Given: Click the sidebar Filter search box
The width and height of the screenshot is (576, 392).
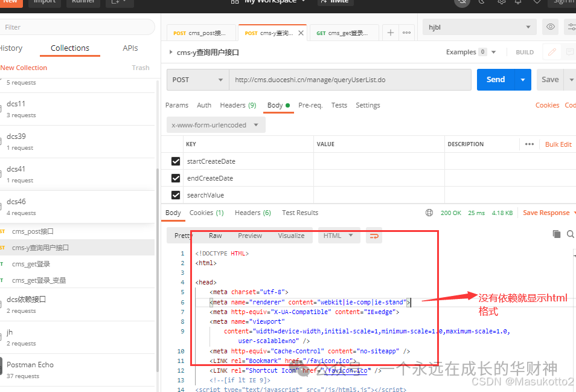Looking at the screenshot, I should tap(77, 27).
